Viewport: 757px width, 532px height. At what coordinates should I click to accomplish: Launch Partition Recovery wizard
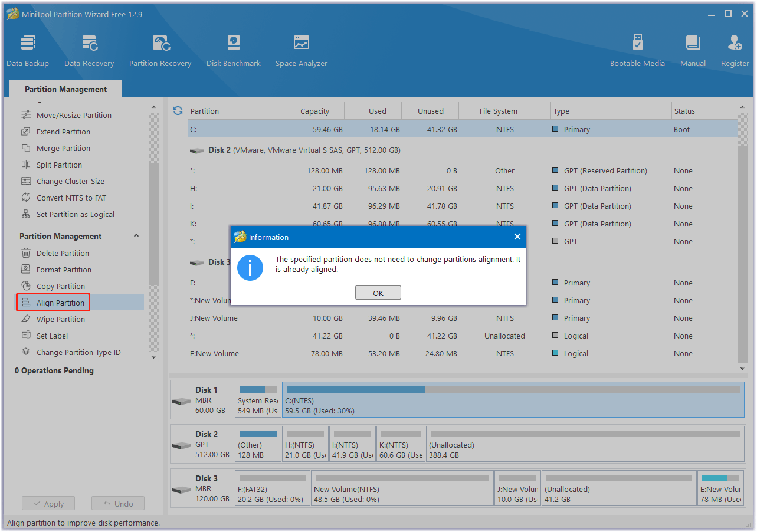160,51
